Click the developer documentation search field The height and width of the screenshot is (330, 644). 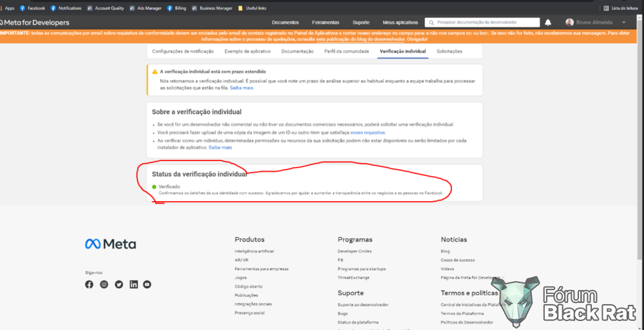click(x=482, y=23)
